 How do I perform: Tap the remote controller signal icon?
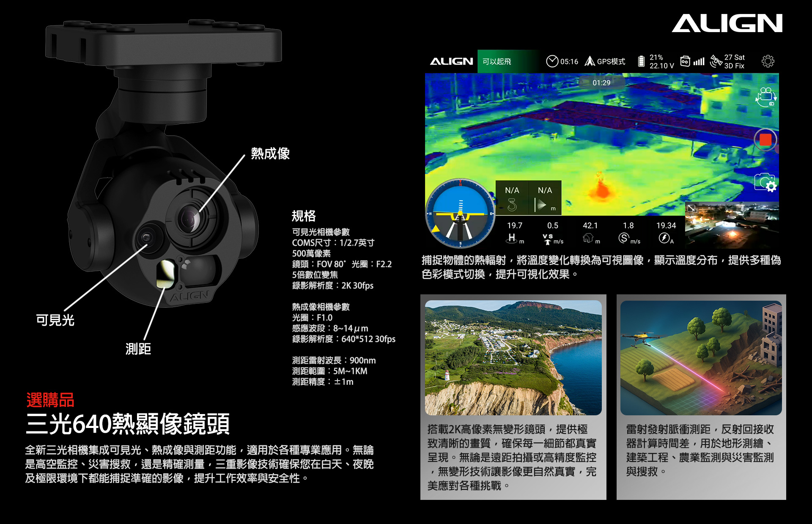(x=685, y=61)
